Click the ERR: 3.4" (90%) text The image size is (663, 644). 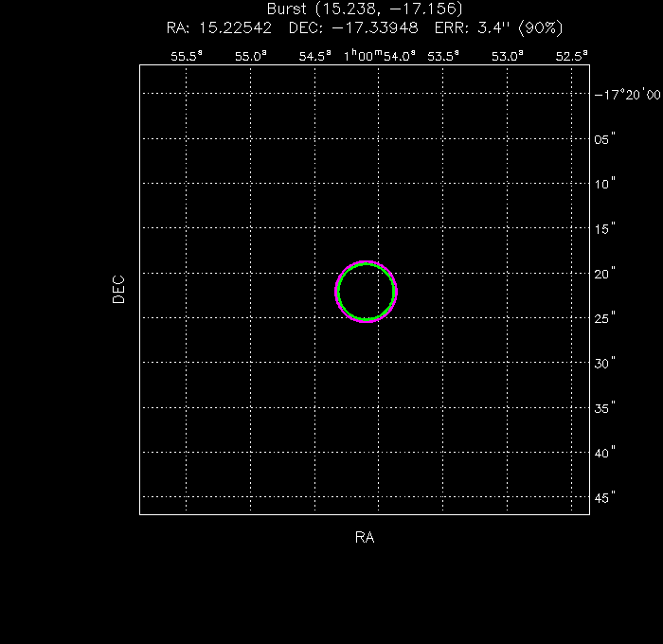click(x=499, y=27)
